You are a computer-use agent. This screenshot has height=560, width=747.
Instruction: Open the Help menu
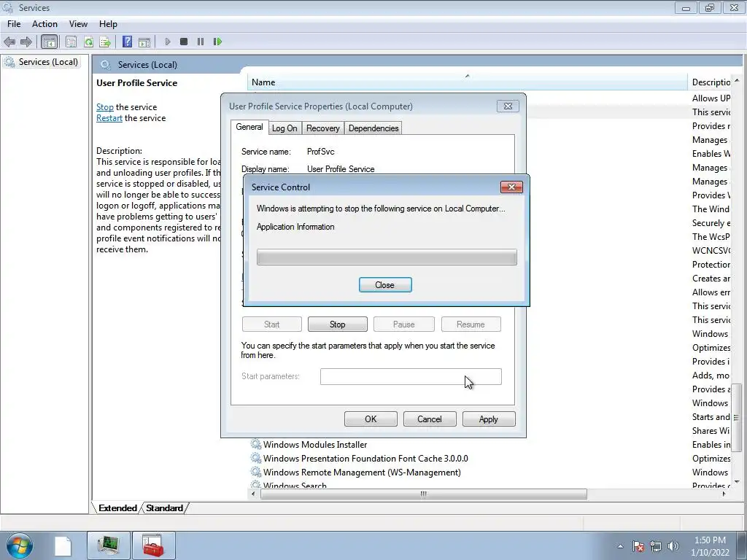point(108,24)
